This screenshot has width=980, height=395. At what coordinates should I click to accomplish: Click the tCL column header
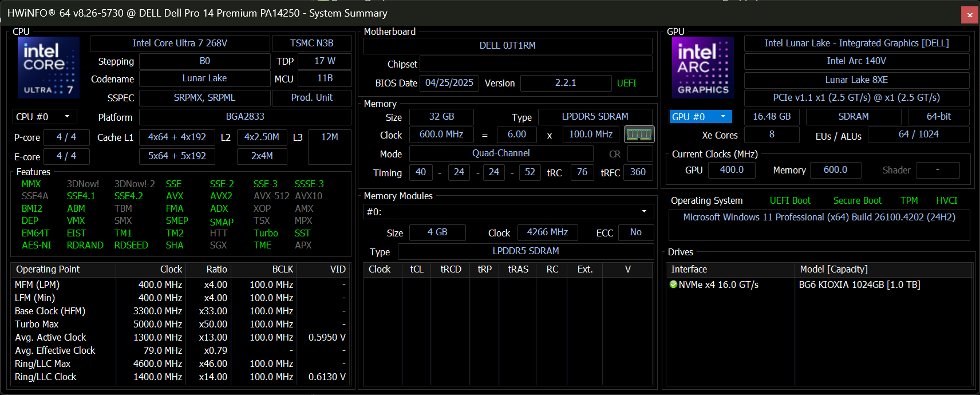(417, 269)
